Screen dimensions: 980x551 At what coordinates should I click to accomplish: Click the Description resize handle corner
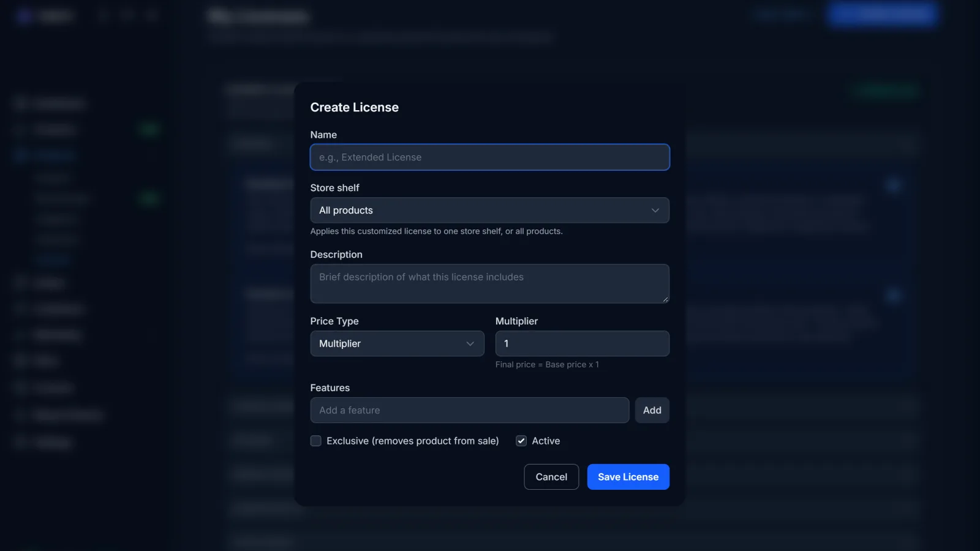pos(665,299)
